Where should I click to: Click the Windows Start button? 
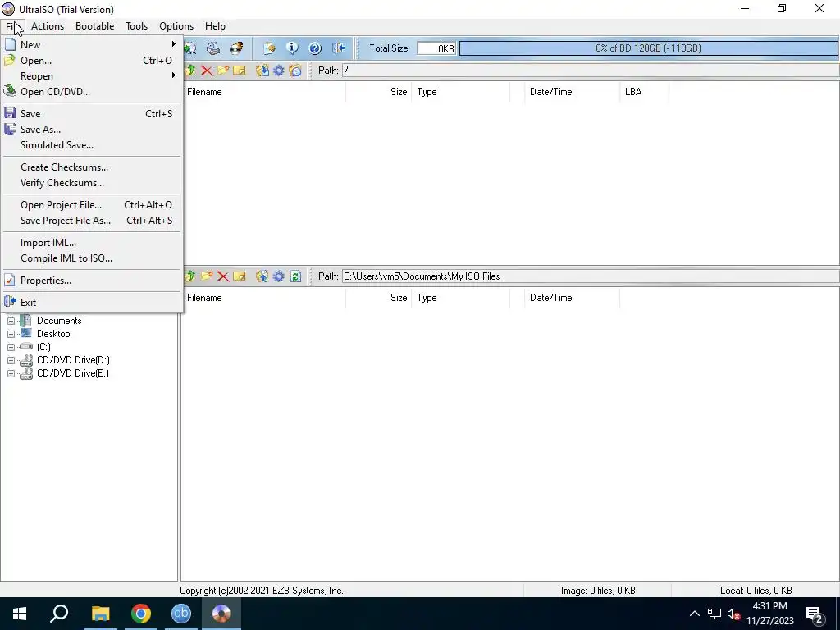pyautogui.click(x=20, y=614)
